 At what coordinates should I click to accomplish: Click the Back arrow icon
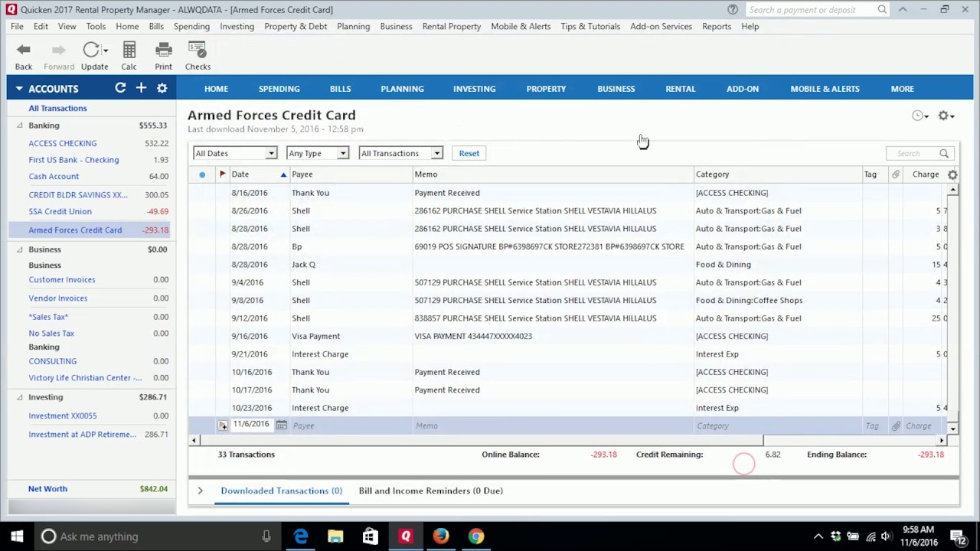pyautogui.click(x=24, y=50)
